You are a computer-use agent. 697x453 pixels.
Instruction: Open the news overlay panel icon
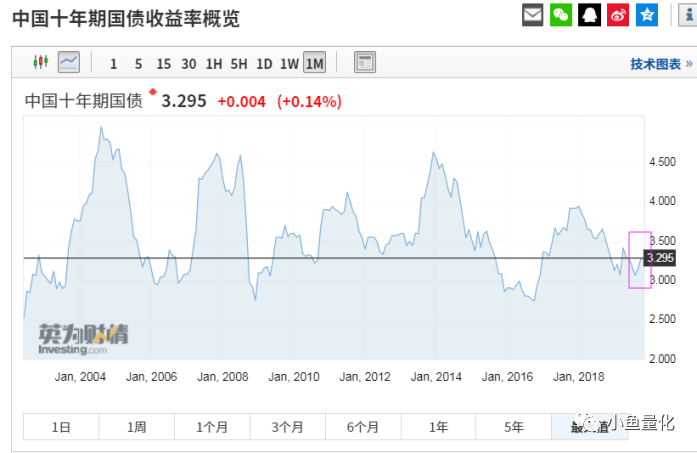point(365,62)
